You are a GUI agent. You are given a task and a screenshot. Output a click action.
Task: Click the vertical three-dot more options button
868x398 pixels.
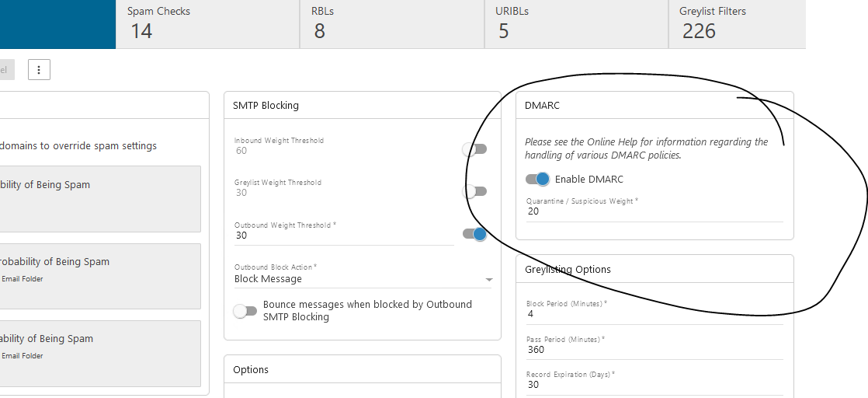click(x=39, y=69)
